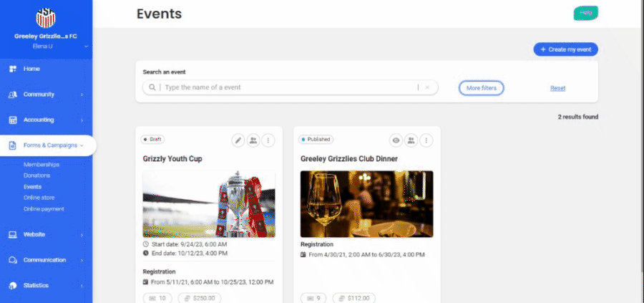Click the $250.00 amount badge
Image resolution: width=644 pixels, height=303 pixels.
click(x=200, y=298)
